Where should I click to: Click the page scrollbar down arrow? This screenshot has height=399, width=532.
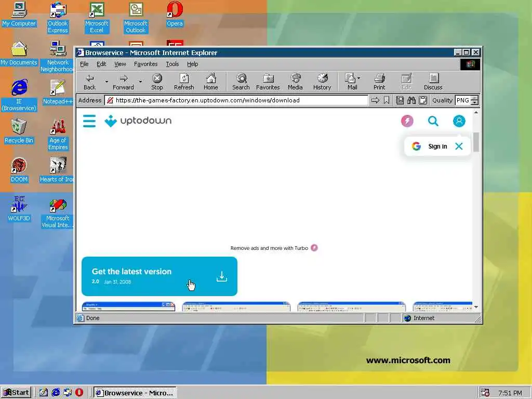tap(476, 307)
